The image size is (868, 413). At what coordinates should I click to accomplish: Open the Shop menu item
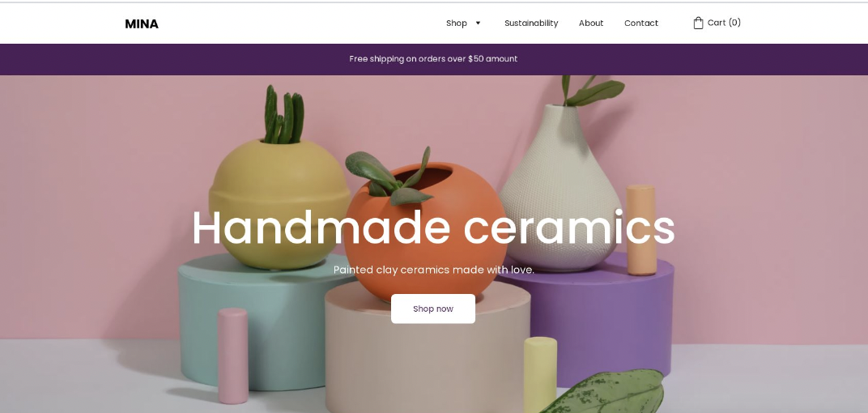(457, 23)
